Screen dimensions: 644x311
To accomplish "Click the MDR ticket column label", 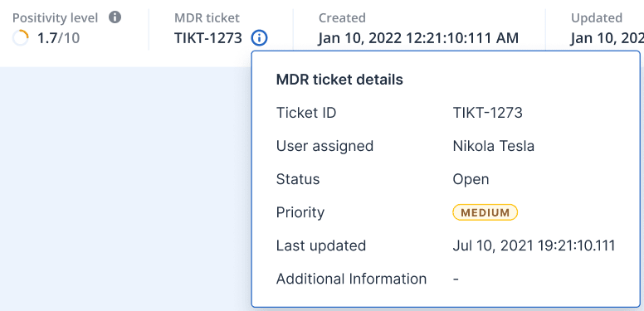I will (207, 18).
